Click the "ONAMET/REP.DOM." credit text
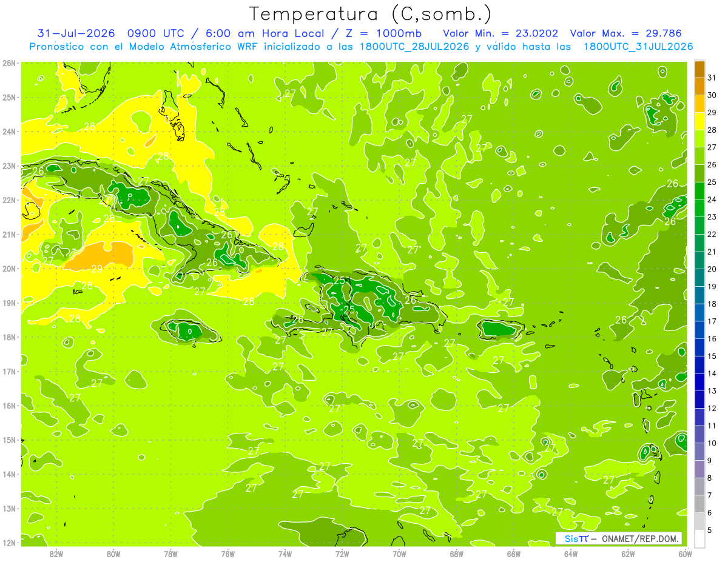 click(641, 539)
